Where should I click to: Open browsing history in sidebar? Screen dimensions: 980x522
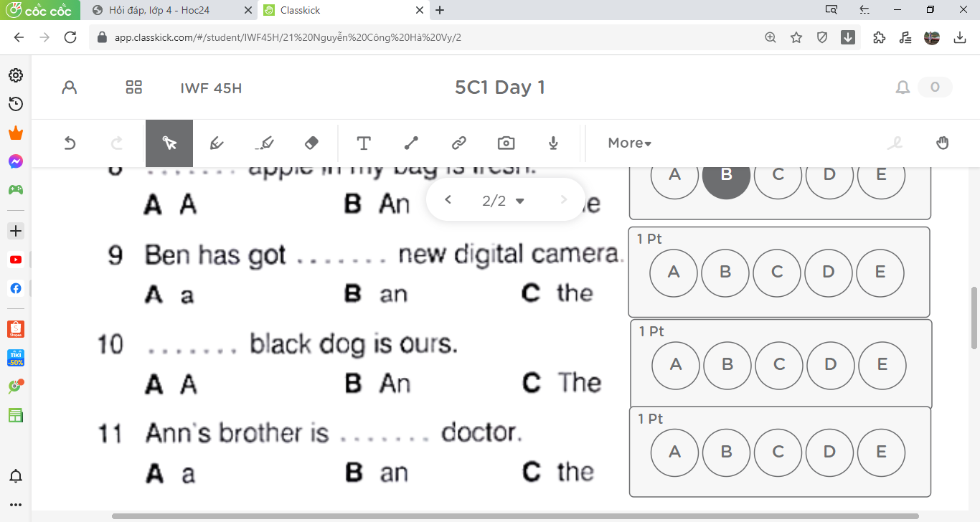15,104
